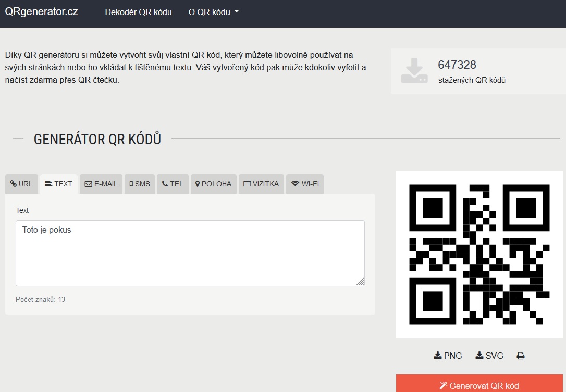This screenshot has width=566, height=392.
Task: Grab the textarea resize handle corner
Action: 360,282
